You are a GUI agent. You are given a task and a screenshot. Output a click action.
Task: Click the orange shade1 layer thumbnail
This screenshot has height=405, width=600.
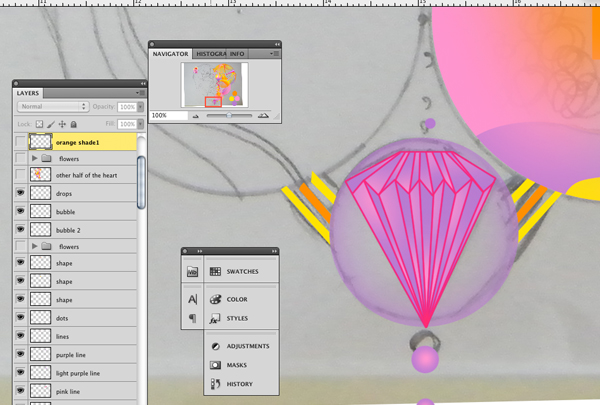coord(40,142)
